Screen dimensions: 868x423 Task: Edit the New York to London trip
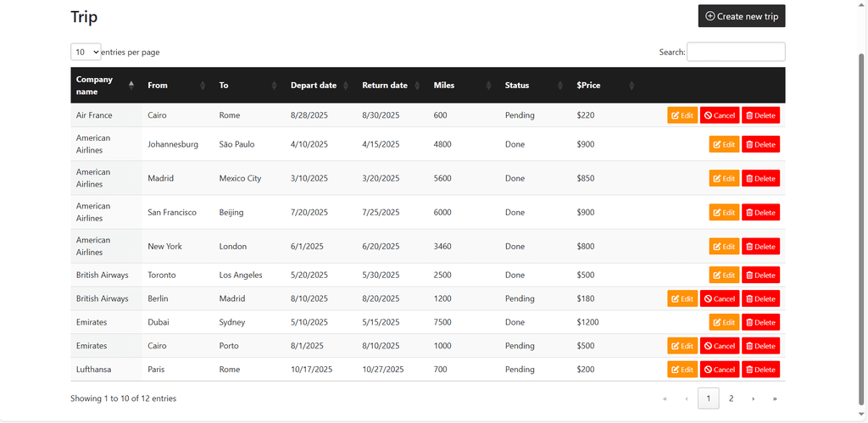tap(724, 246)
